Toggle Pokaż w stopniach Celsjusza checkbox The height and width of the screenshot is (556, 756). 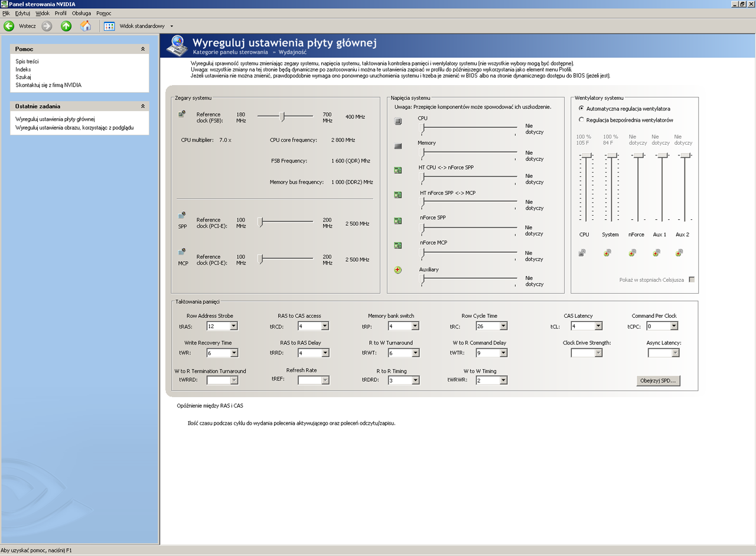692,279
